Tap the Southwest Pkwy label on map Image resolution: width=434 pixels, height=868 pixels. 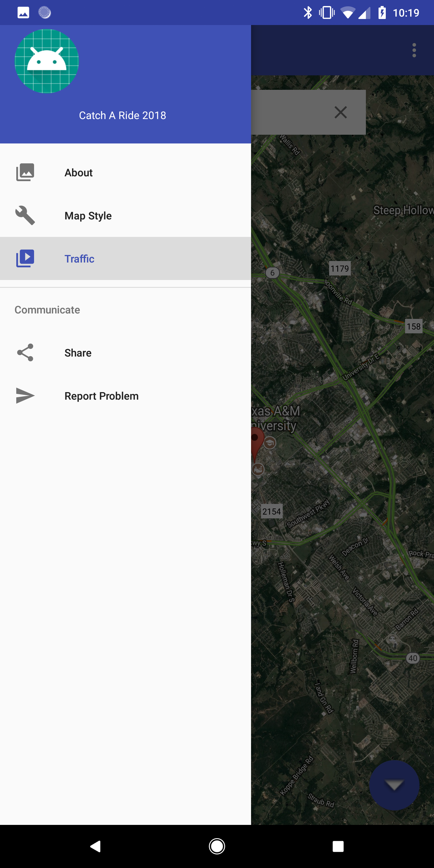point(308,514)
